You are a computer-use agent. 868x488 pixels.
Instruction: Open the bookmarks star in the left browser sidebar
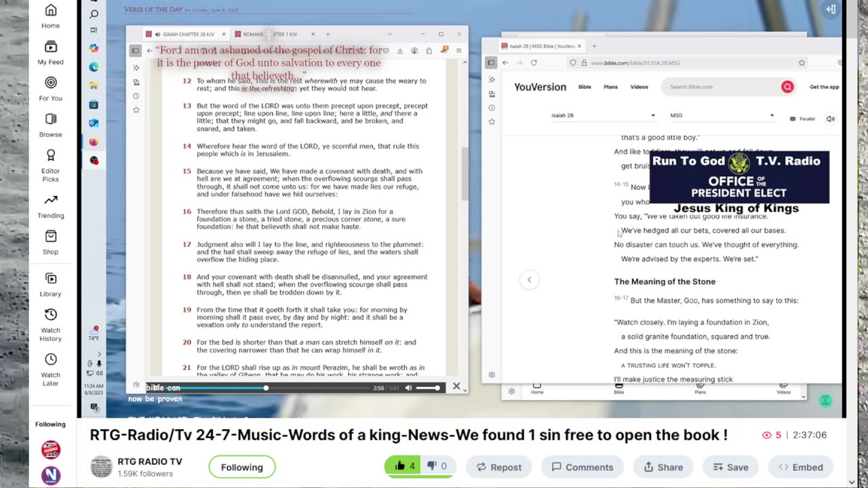click(136, 110)
